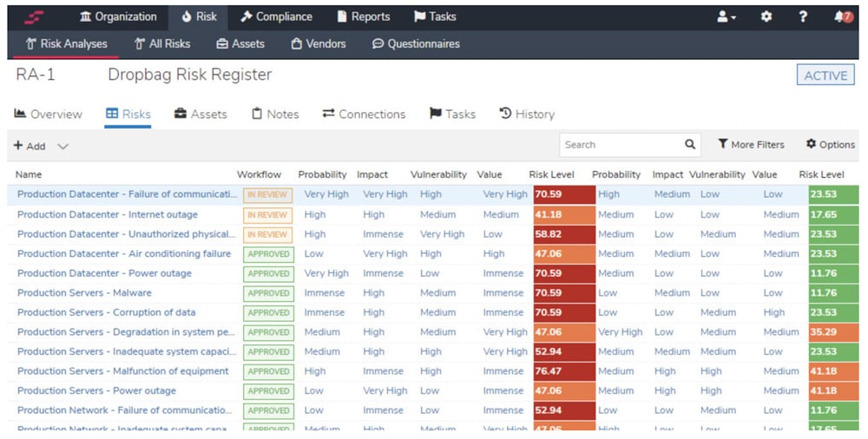Expand the Add dropdown chevron

(62, 146)
